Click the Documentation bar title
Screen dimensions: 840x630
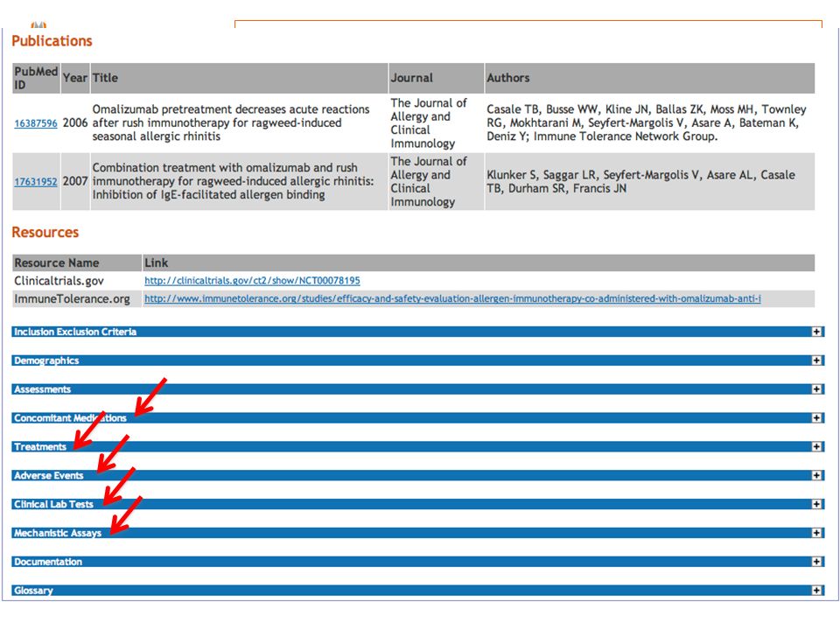(47, 562)
